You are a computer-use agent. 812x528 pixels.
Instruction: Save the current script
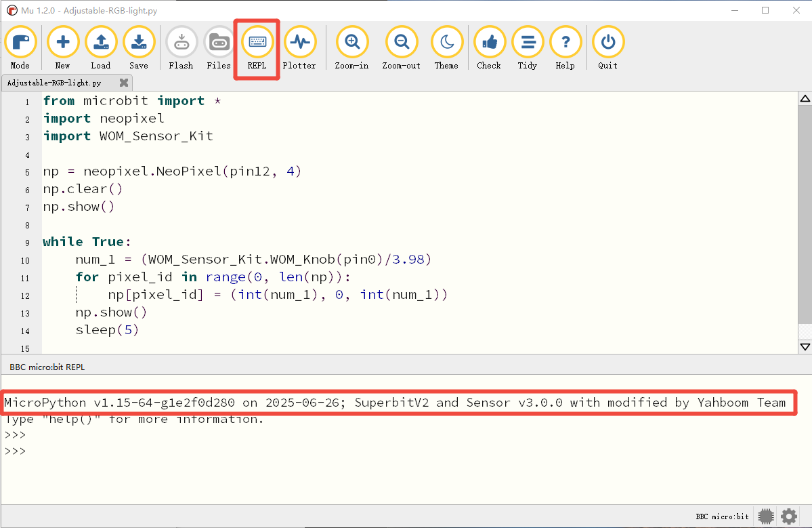[139, 47]
